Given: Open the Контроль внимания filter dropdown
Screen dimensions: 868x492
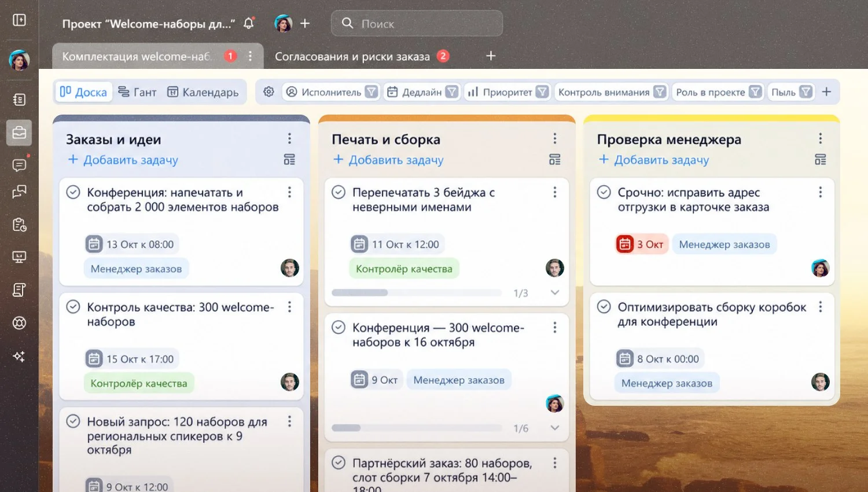Looking at the screenshot, I should point(611,92).
